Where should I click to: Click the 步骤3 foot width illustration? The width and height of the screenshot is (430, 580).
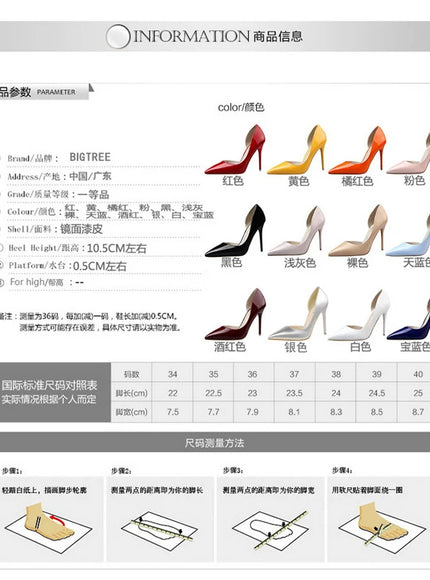270,530
